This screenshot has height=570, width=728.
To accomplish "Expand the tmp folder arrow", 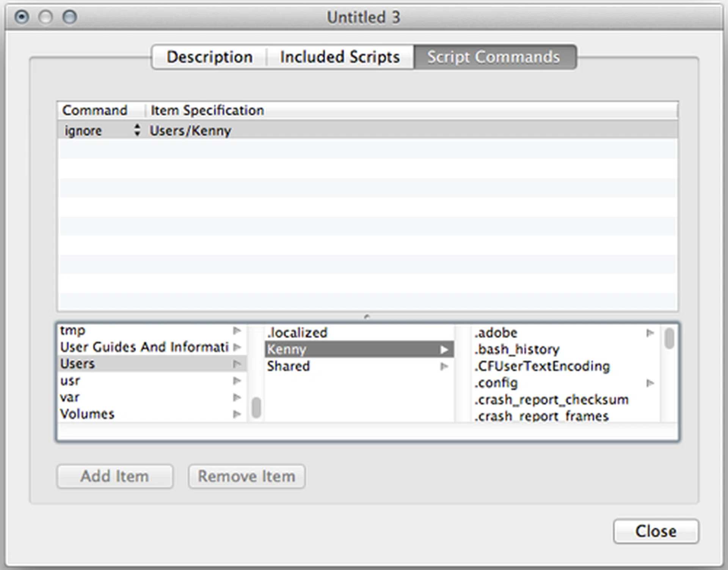I will (237, 331).
